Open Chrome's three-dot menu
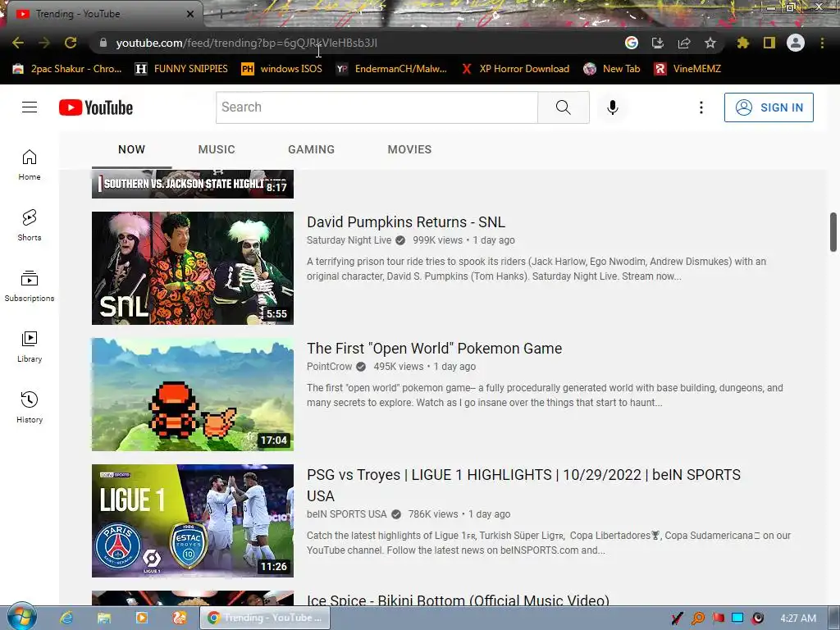The height and width of the screenshot is (630, 840). click(822, 43)
